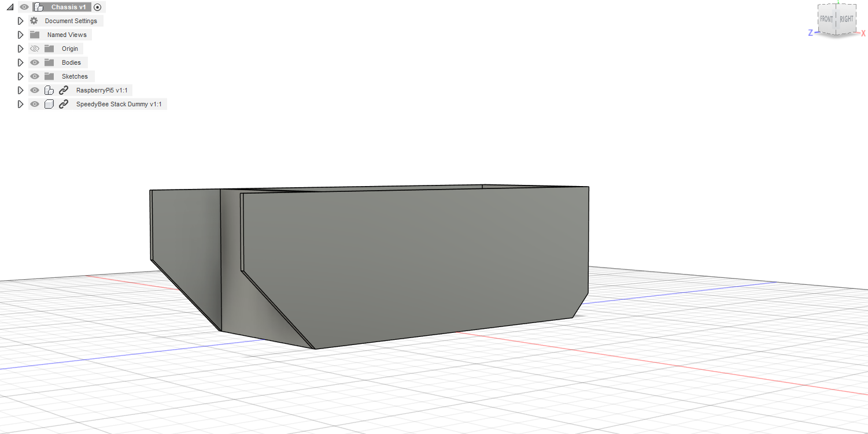Show the hidden Origin folder
This screenshot has width=868, height=434.
[35, 49]
